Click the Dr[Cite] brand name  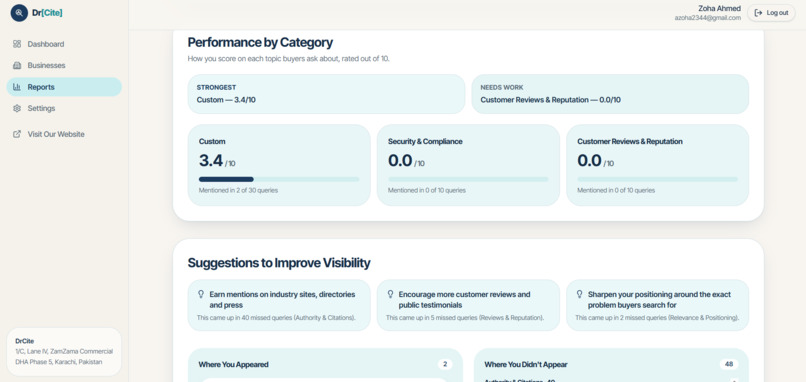tap(47, 13)
